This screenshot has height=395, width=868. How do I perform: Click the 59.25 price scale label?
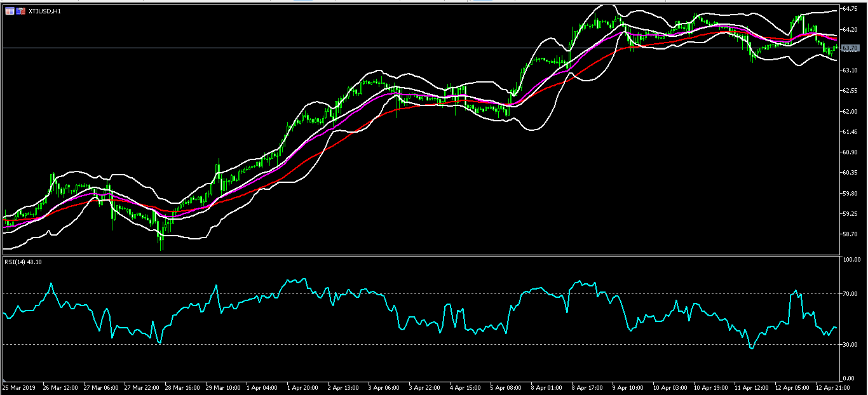point(850,214)
